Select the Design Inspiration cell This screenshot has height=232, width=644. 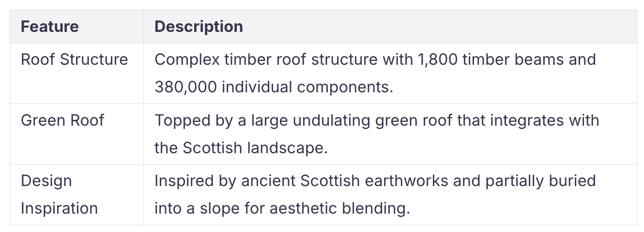point(77,195)
